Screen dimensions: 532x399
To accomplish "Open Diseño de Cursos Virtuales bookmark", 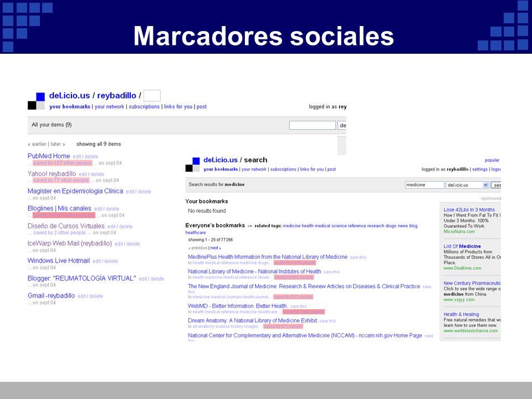I will (66, 226).
